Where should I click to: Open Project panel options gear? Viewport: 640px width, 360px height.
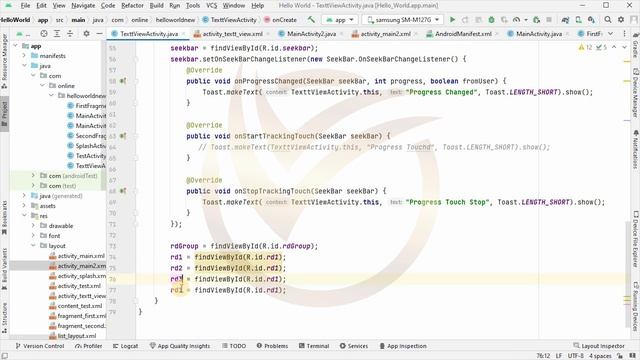[86, 33]
